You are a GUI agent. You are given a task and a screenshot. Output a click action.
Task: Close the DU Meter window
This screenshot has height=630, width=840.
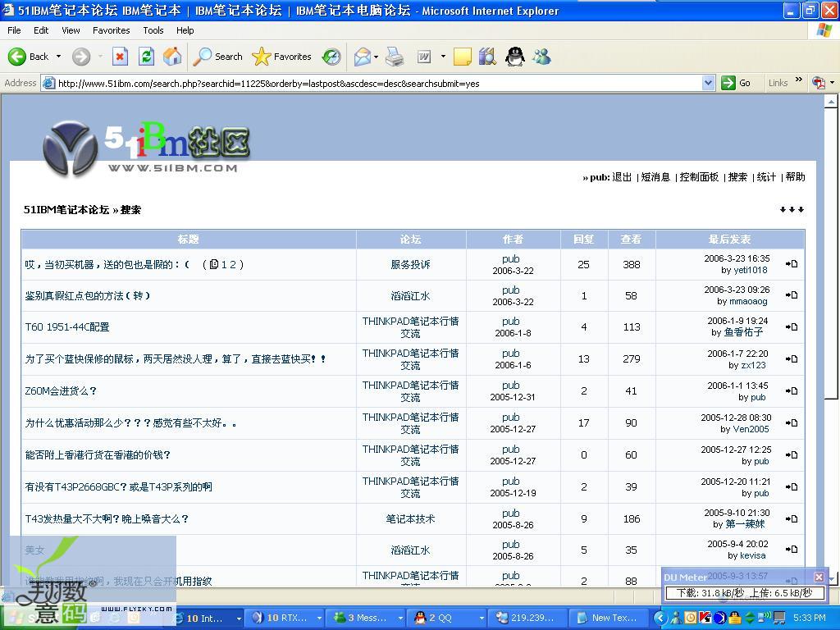coord(819,577)
